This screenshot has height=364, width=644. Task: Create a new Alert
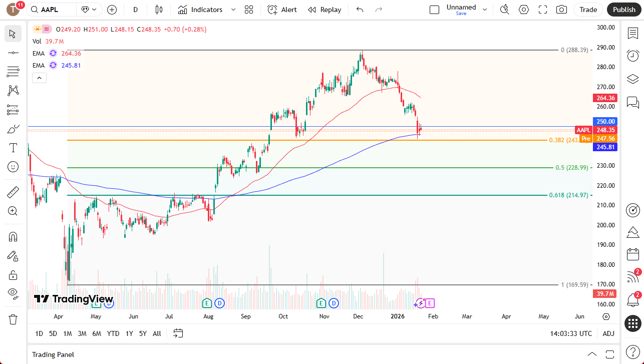(282, 10)
